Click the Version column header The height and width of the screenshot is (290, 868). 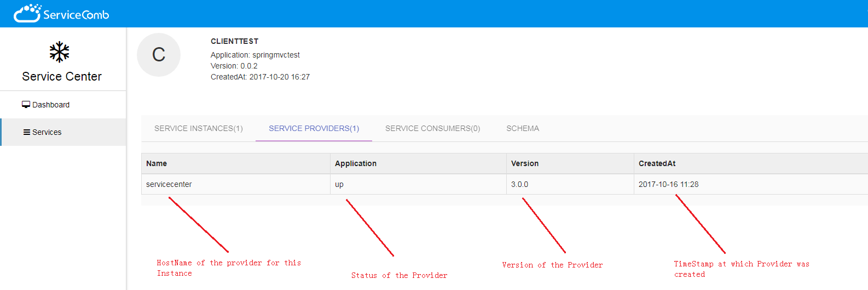pos(525,163)
